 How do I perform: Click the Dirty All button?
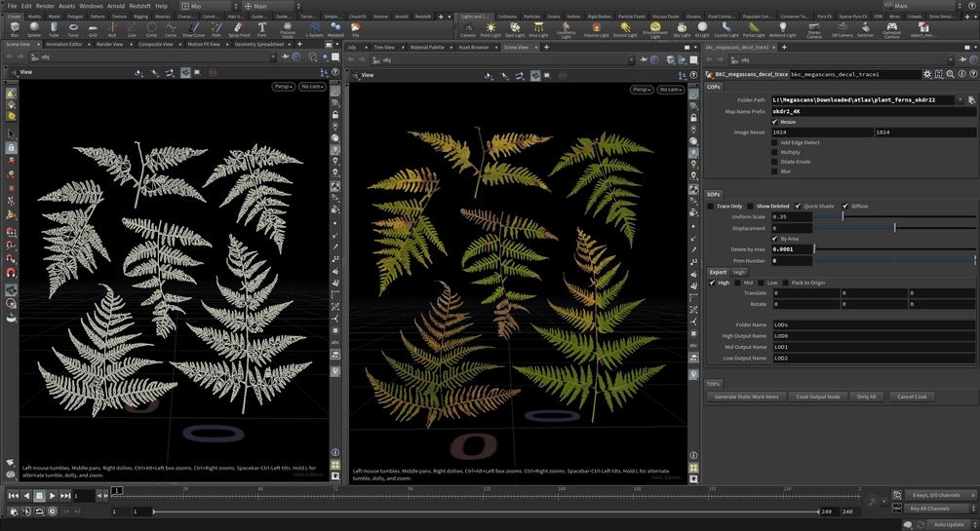866,397
